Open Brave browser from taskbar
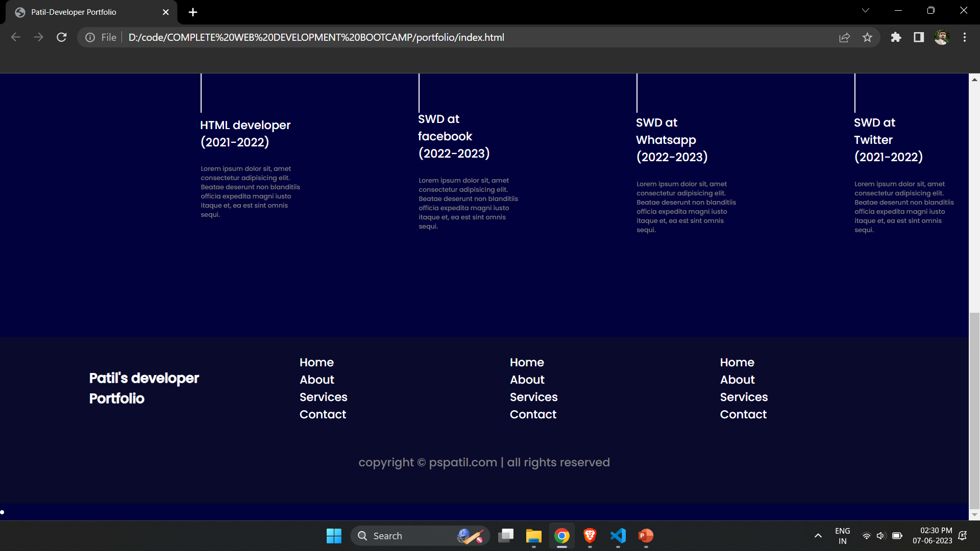 [590, 536]
